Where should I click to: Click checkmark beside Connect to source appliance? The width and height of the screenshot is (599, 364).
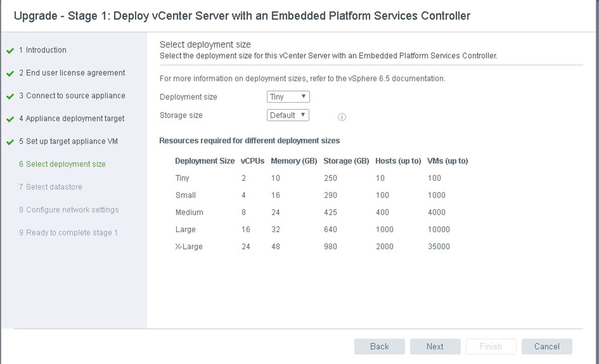point(10,96)
